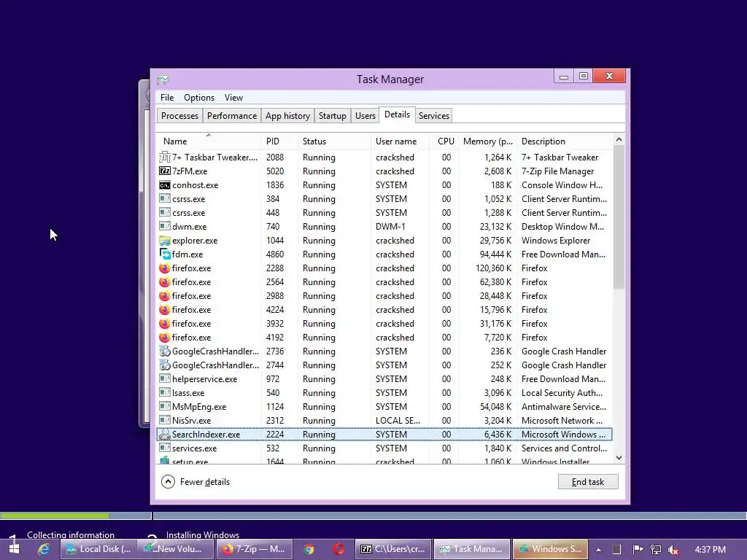Image resolution: width=747 pixels, height=560 pixels.
Task: Select the services.exe row
Action: (384, 448)
